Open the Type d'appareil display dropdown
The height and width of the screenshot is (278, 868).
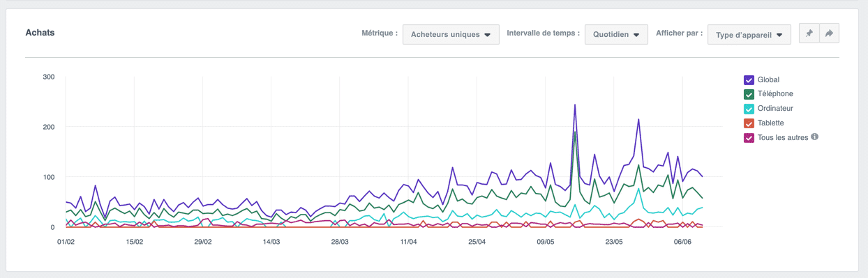coord(749,34)
